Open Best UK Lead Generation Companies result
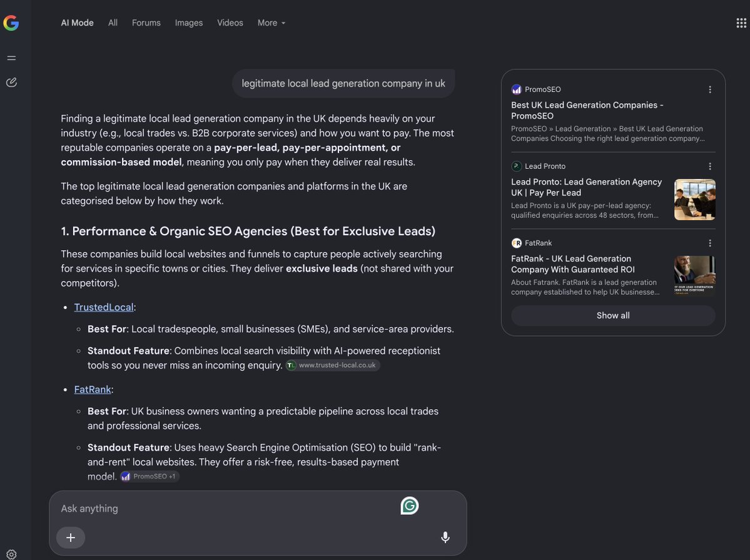The image size is (750, 560). click(x=587, y=111)
